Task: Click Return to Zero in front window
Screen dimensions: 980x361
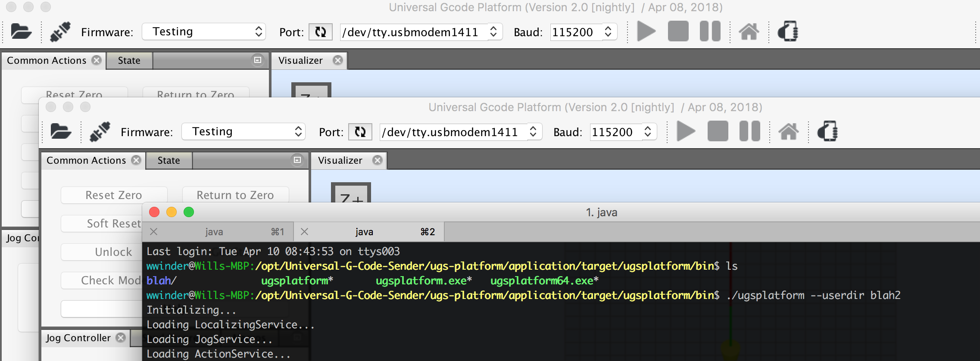Action: [x=235, y=195]
